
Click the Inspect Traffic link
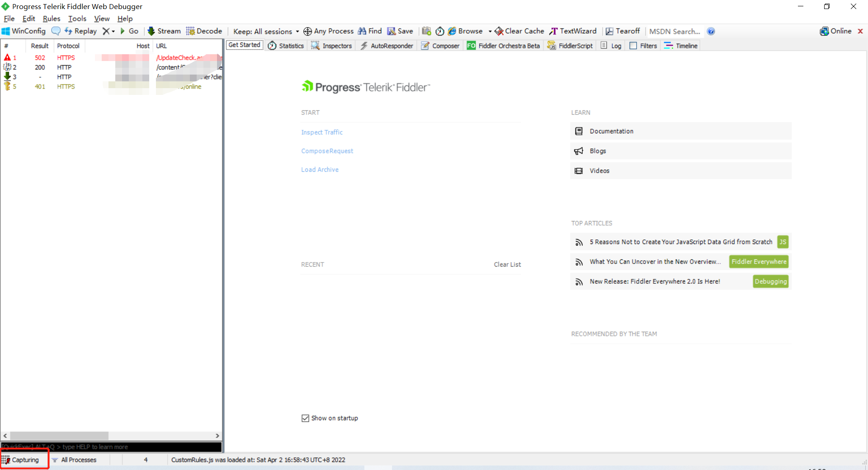click(322, 132)
